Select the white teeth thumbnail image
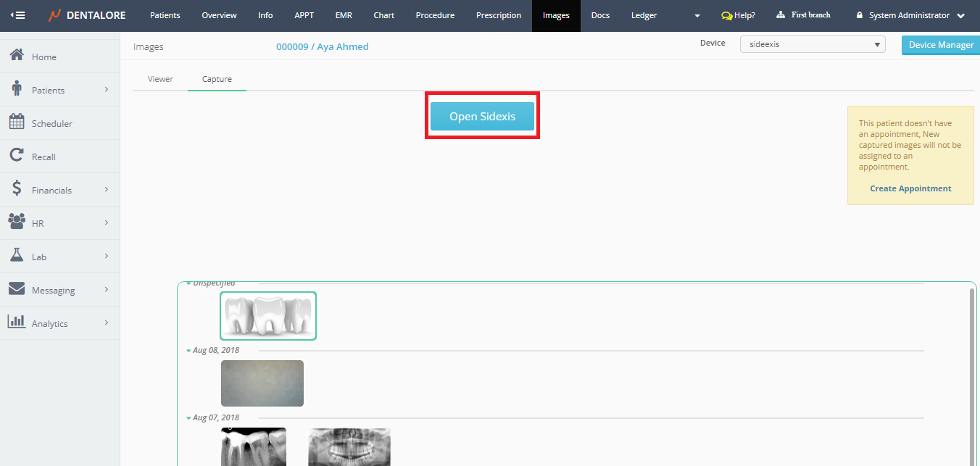980x466 pixels. coord(268,316)
